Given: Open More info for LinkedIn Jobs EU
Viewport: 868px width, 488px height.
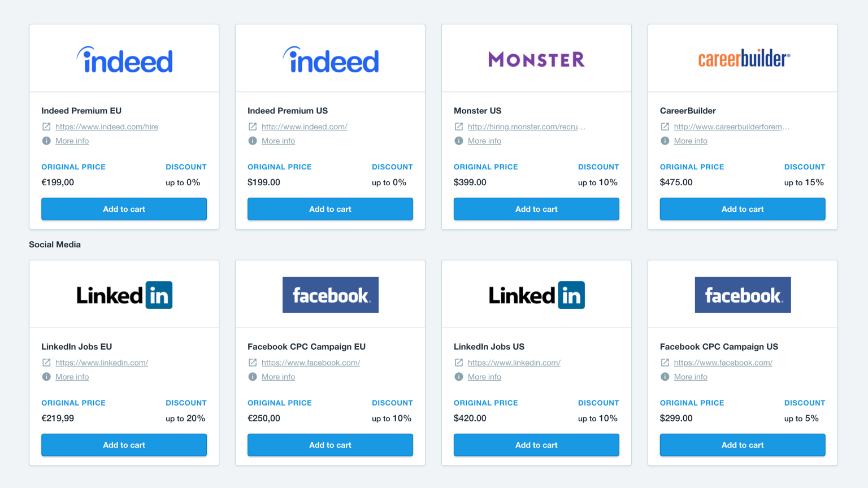Looking at the screenshot, I should [x=72, y=377].
